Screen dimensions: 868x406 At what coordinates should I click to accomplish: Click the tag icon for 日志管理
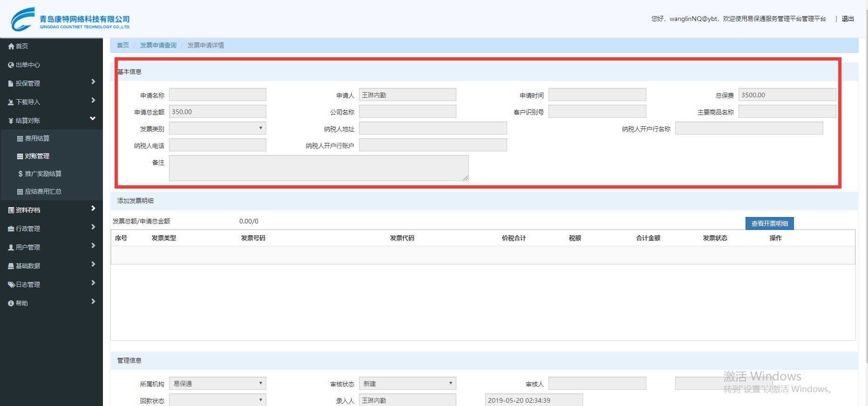click(x=11, y=284)
